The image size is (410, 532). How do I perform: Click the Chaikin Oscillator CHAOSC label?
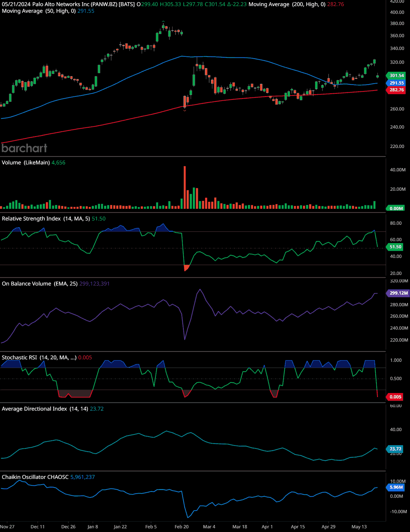click(x=35, y=477)
